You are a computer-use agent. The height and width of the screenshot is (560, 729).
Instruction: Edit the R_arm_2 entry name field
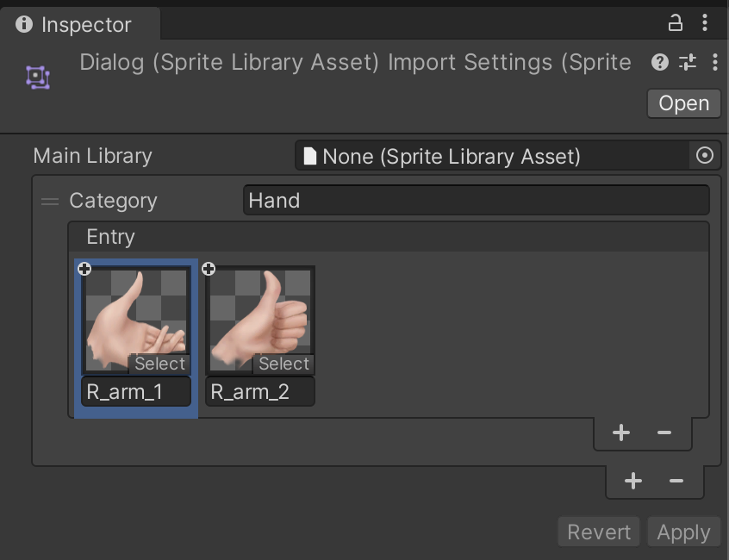click(x=260, y=392)
